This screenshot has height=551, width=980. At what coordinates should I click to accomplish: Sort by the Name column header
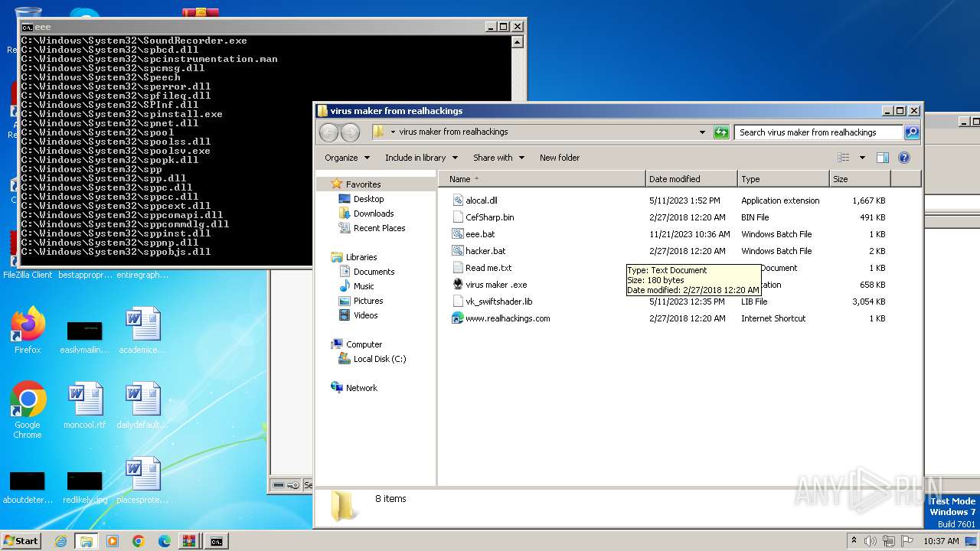click(x=541, y=179)
